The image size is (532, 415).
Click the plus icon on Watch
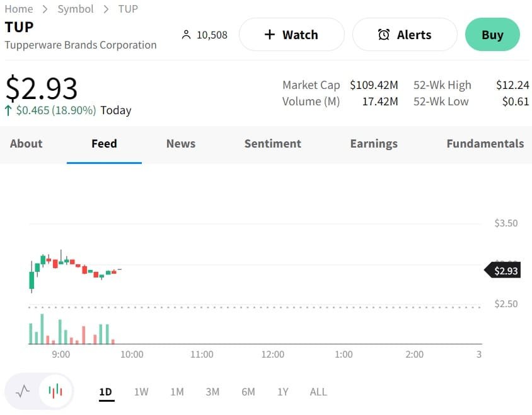(270, 35)
